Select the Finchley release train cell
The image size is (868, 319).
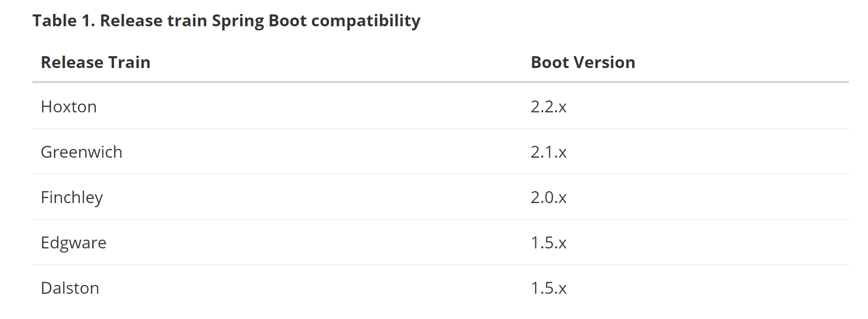(72, 197)
